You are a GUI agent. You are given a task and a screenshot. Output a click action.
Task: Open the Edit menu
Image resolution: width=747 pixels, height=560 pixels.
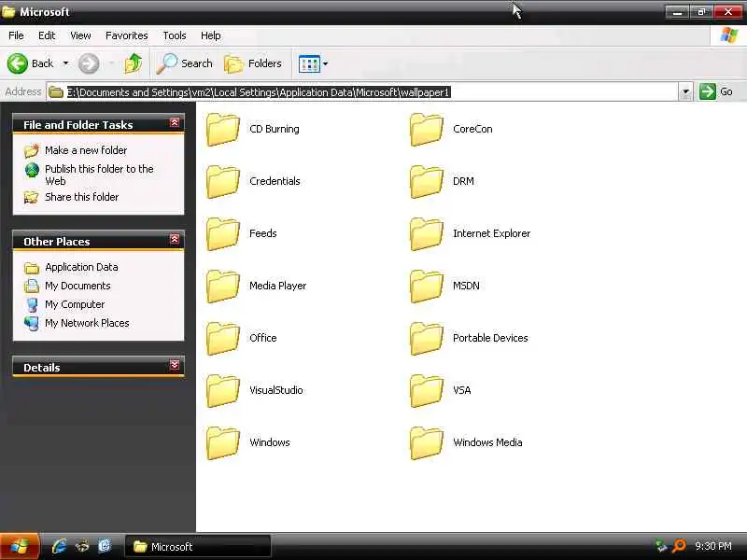tap(47, 35)
